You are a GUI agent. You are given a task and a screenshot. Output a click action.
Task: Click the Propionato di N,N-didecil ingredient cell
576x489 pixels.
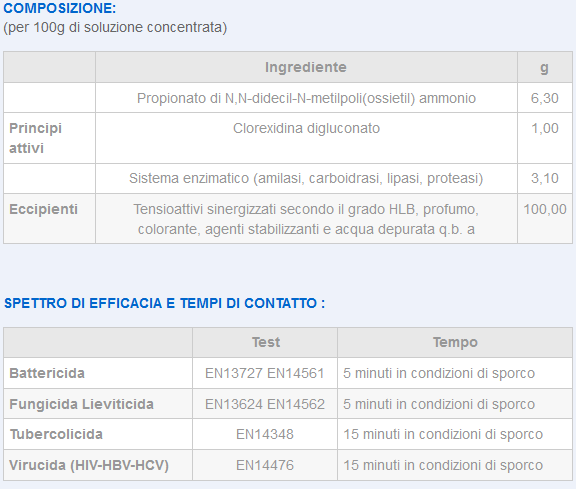[306, 98]
